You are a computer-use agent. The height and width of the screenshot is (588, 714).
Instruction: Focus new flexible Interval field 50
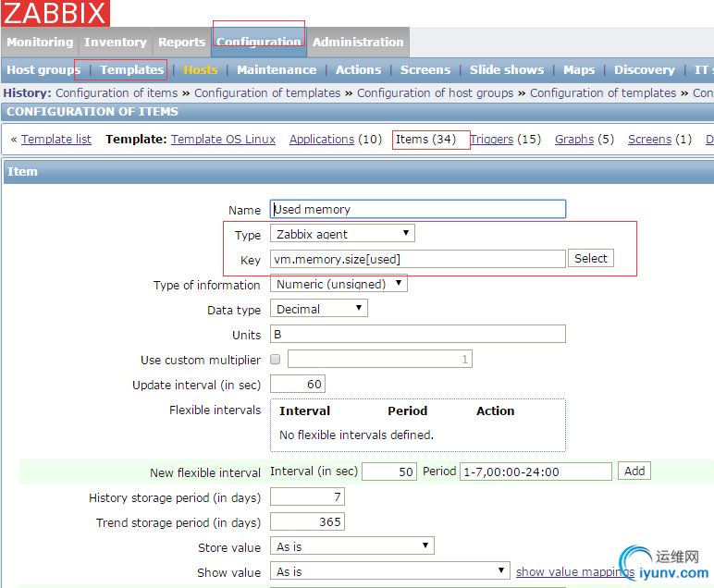coord(389,472)
